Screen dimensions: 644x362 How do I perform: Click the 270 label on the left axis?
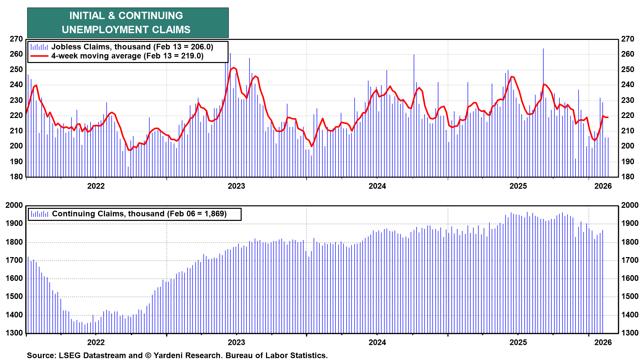coord(16,39)
